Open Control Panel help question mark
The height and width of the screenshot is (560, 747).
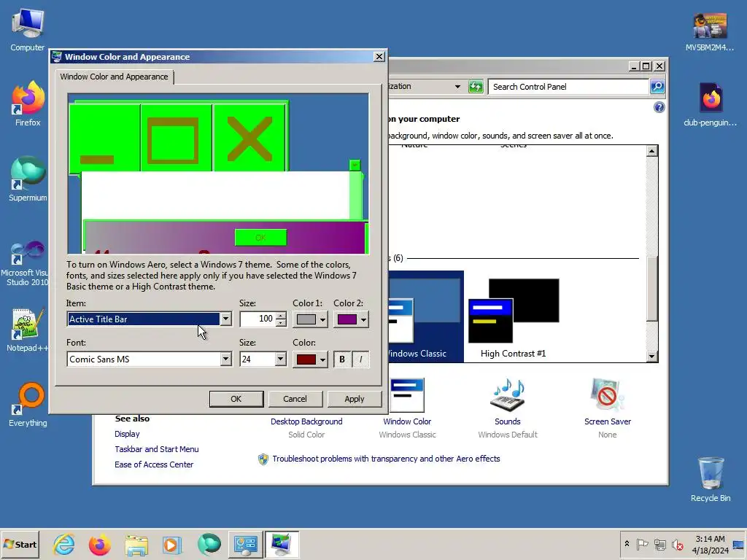click(659, 107)
